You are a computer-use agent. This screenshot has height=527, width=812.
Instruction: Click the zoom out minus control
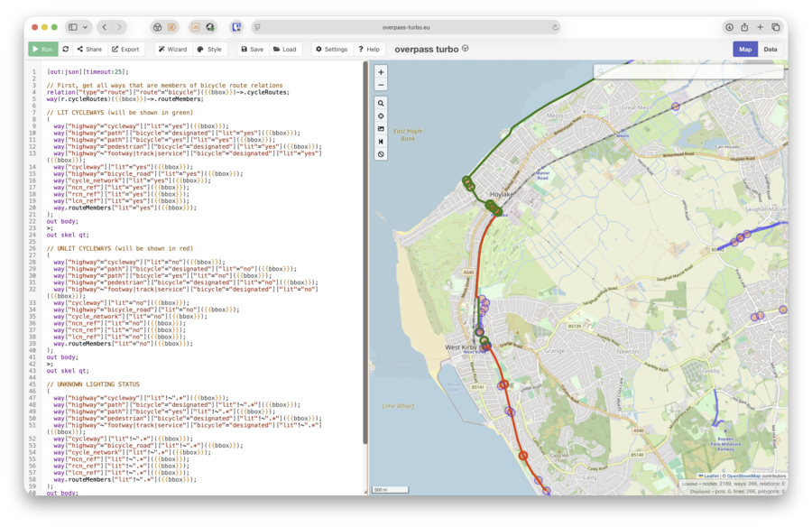382,85
